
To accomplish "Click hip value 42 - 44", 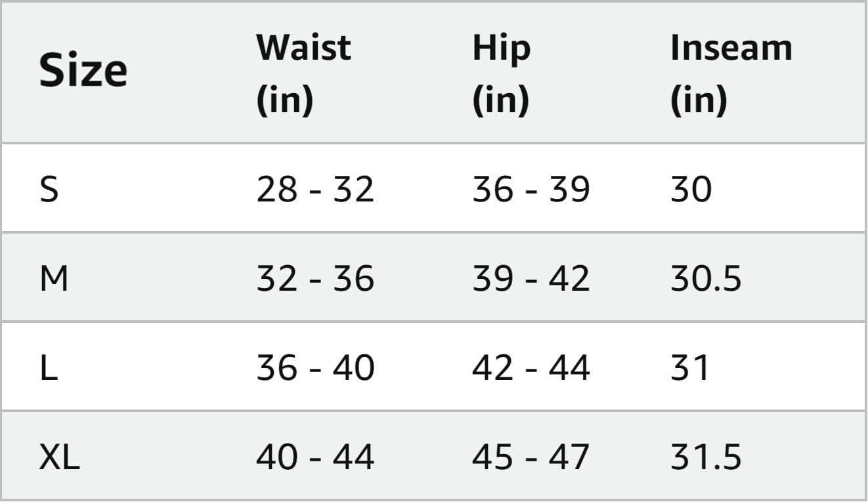I will point(531,367).
